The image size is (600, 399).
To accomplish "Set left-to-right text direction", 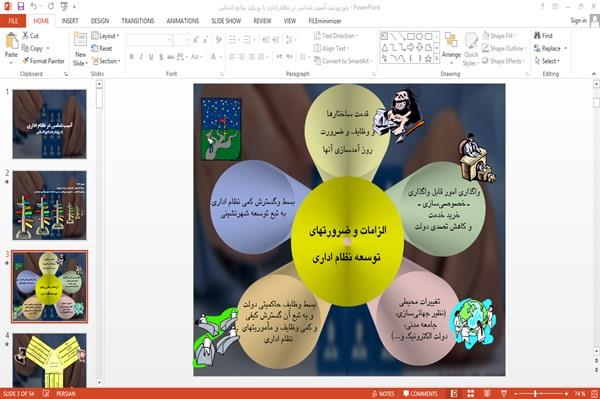I will click(x=279, y=57).
